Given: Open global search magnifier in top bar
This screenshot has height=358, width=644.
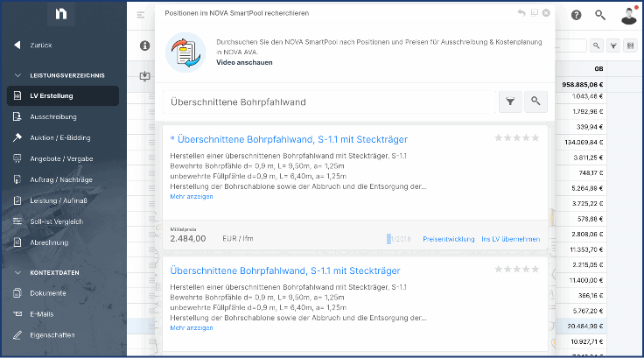Looking at the screenshot, I should click(599, 15).
